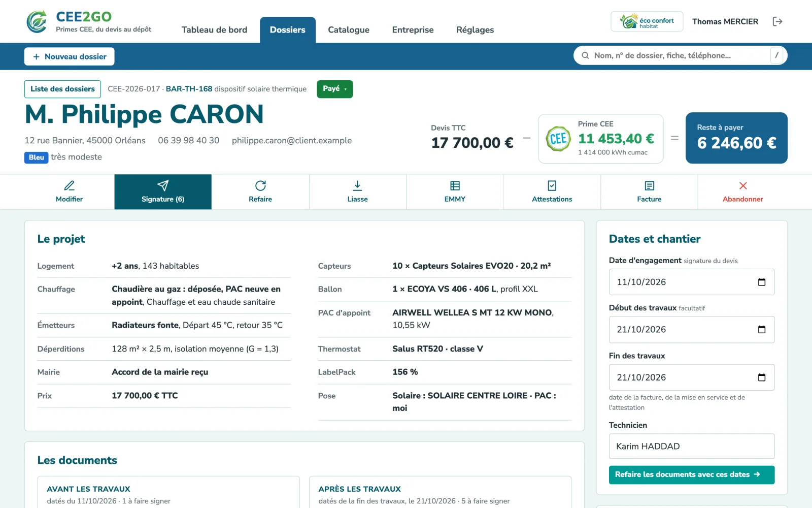Focus the dossier search field
The image size is (812, 508).
[x=680, y=55]
